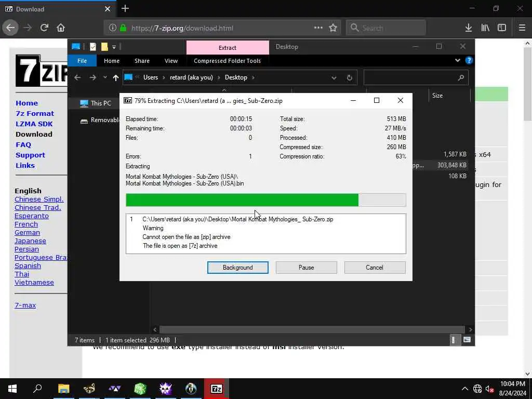The height and width of the screenshot is (399, 532).
Task: View site information icon in address bar
Action: 113,28
